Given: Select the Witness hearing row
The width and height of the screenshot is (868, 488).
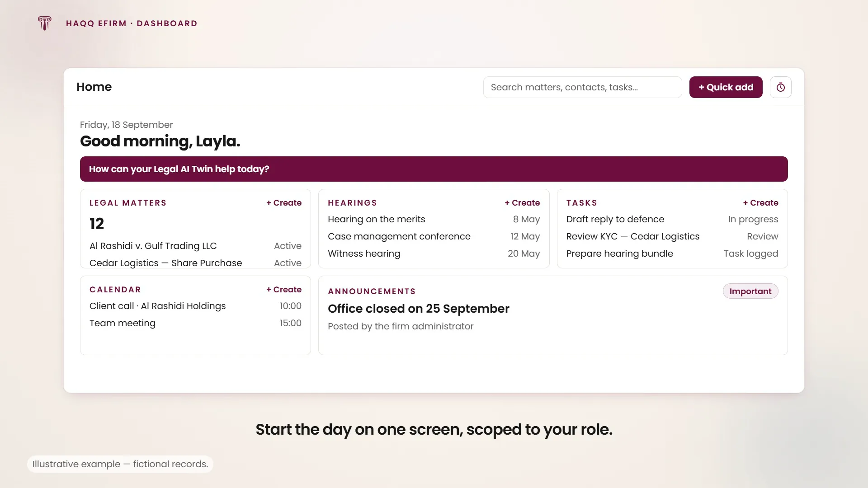Looking at the screenshot, I should 434,253.
